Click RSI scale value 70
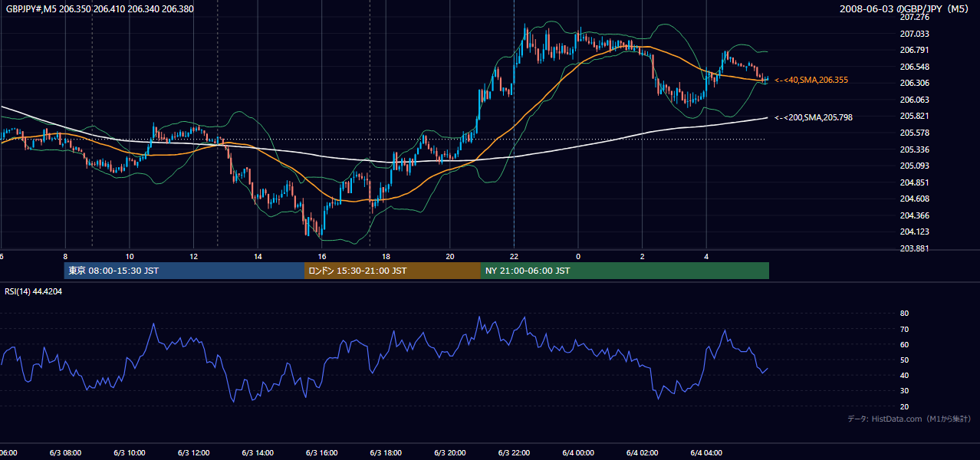Screen dimensions: 980x460 pos(904,330)
